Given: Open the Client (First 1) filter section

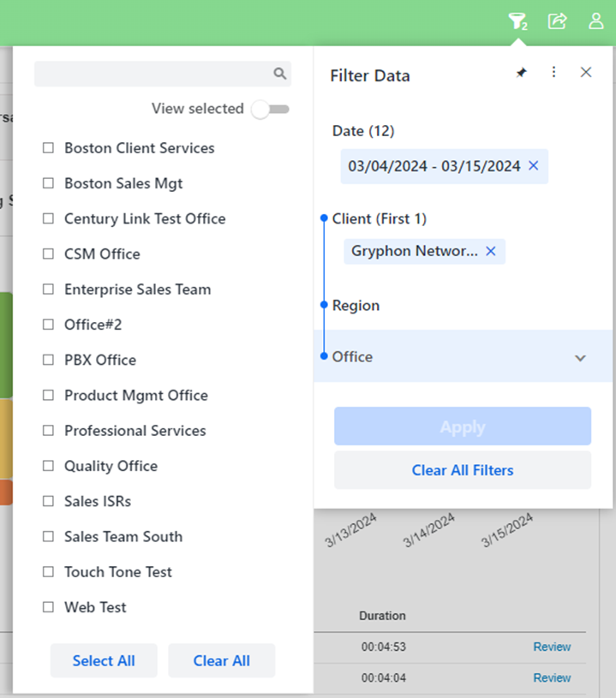Looking at the screenshot, I should point(380,218).
